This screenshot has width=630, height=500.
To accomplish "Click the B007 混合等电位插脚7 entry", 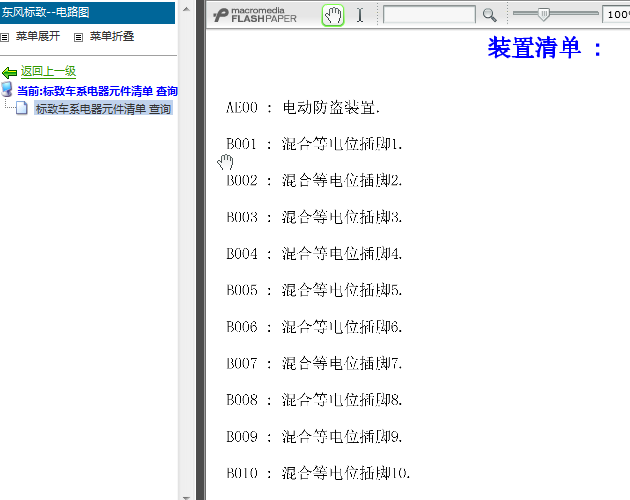I will tap(314, 363).
